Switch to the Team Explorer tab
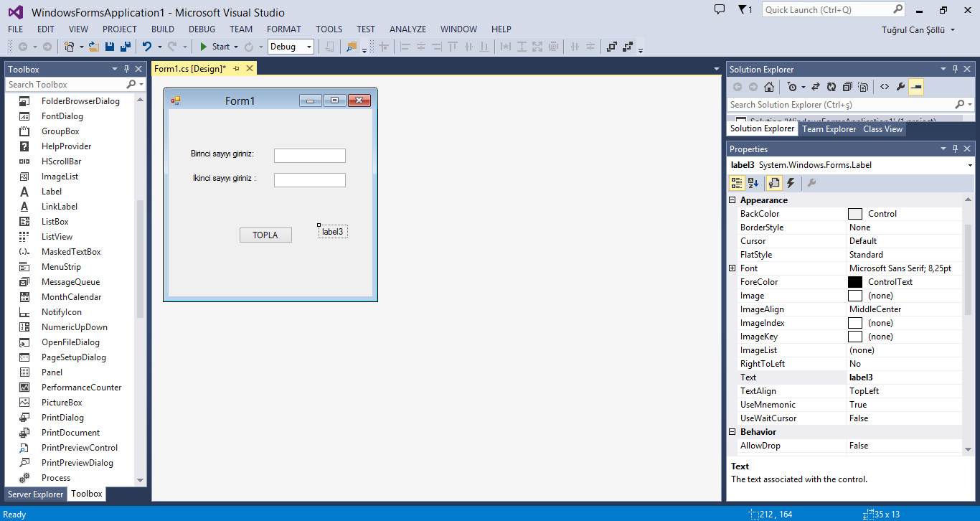Screen dimensions: 980x521 829,129
